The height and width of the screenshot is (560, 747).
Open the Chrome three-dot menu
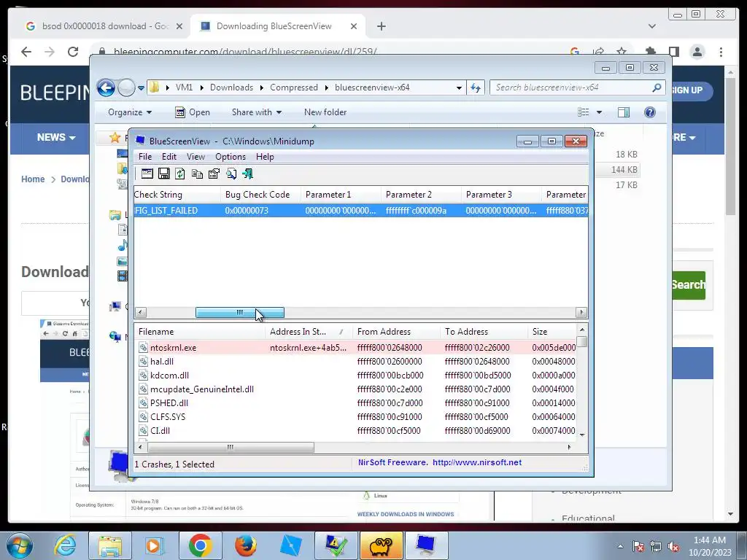721,52
